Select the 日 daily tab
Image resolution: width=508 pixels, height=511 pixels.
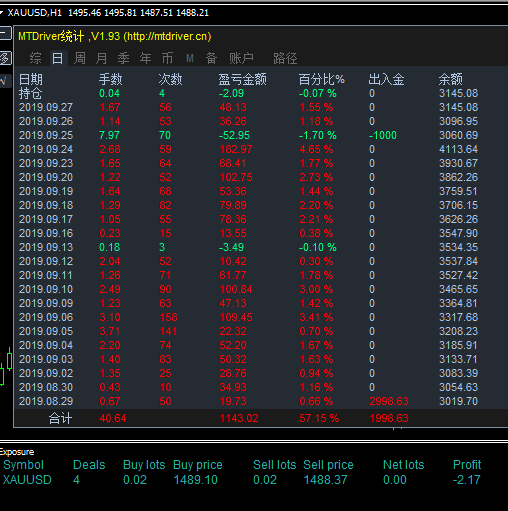(x=58, y=58)
